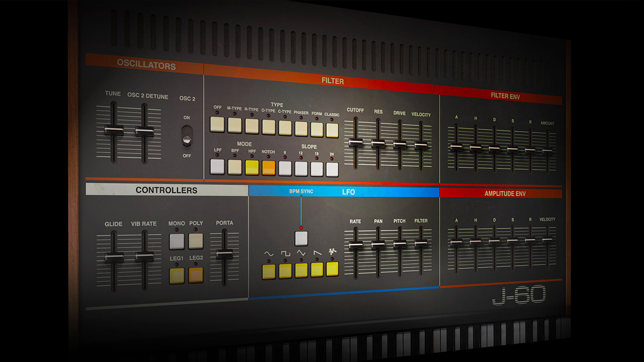This screenshot has height=362, width=644.
Task: Click the Filter Env attack (A) slider
Action: pos(456,147)
